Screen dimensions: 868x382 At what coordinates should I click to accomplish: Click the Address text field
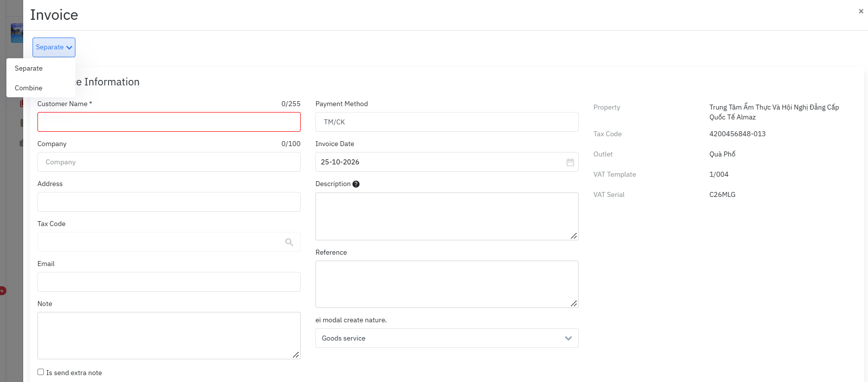[x=169, y=202]
